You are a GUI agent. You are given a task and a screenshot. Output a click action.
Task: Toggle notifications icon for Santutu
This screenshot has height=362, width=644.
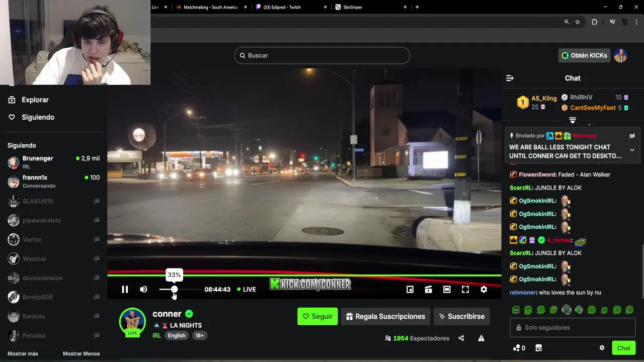coord(96,316)
